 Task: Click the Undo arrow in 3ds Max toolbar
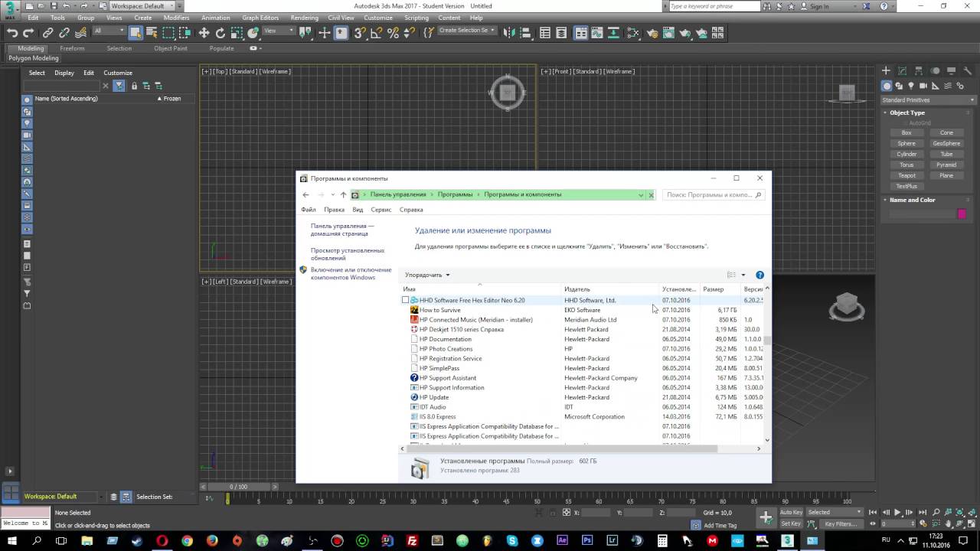(12, 33)
